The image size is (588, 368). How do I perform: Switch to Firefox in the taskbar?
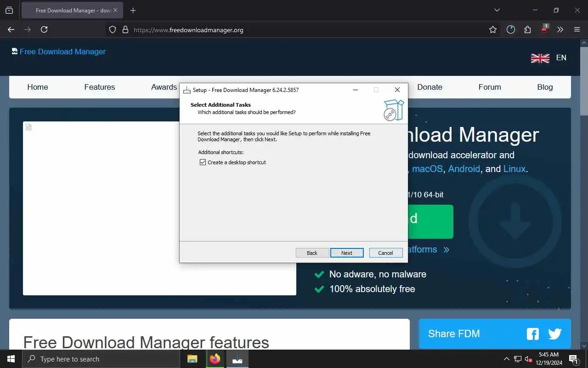[215, 359]
